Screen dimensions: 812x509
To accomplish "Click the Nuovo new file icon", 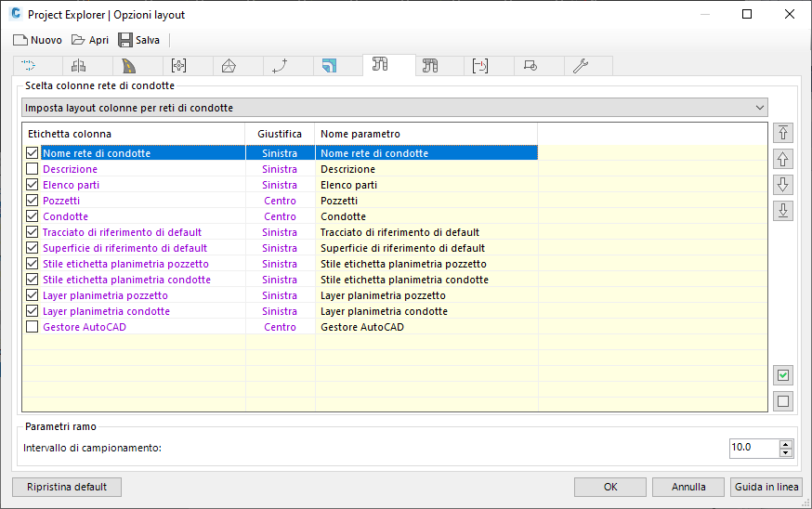I will 20,40.
